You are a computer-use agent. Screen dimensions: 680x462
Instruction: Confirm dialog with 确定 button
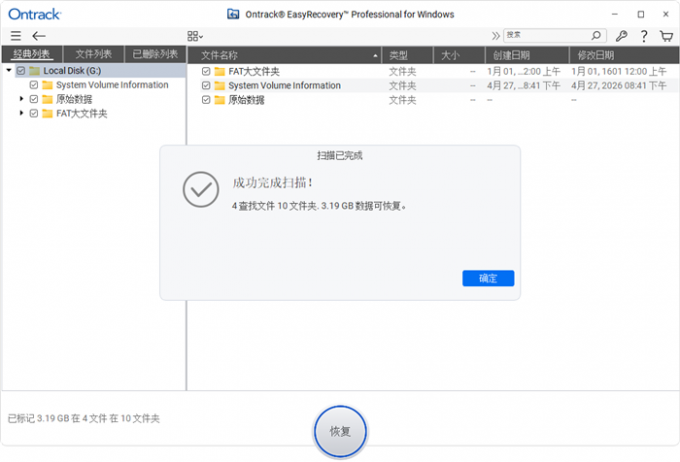click(488, 279)
